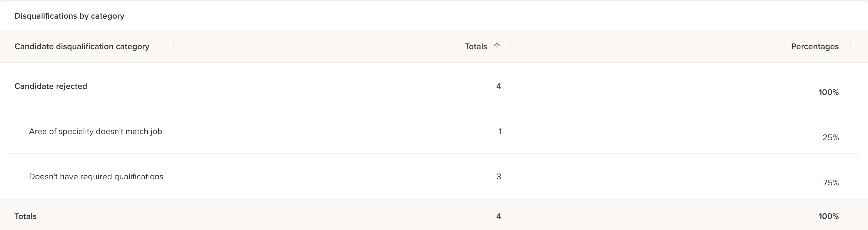Select the Candidate rejected row label

click(x=50, y=86)
